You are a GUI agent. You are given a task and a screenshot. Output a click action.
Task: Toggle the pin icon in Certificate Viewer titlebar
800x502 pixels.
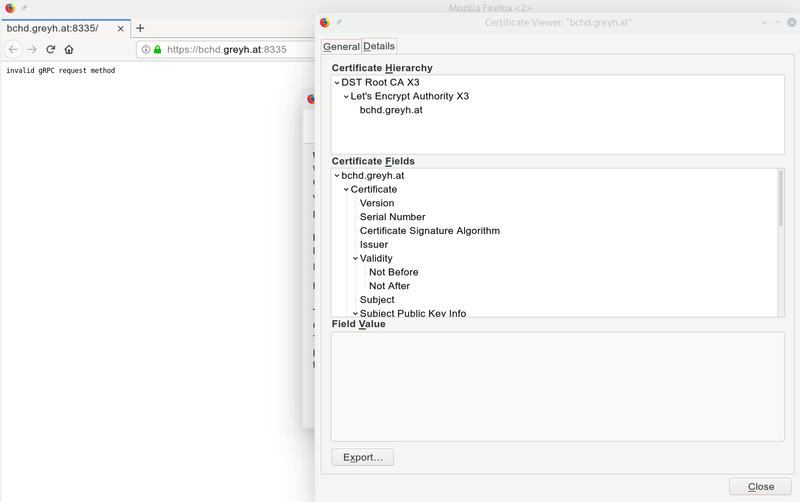339,22
